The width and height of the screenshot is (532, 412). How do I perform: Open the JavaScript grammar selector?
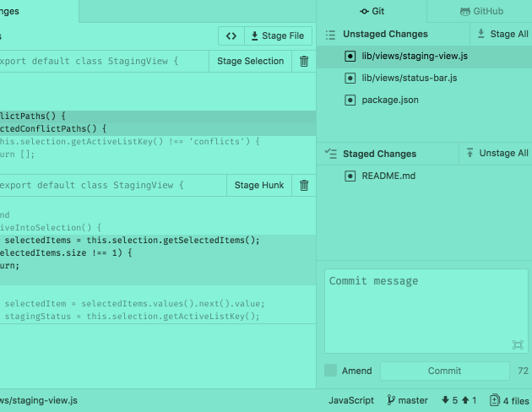[350, 400]
